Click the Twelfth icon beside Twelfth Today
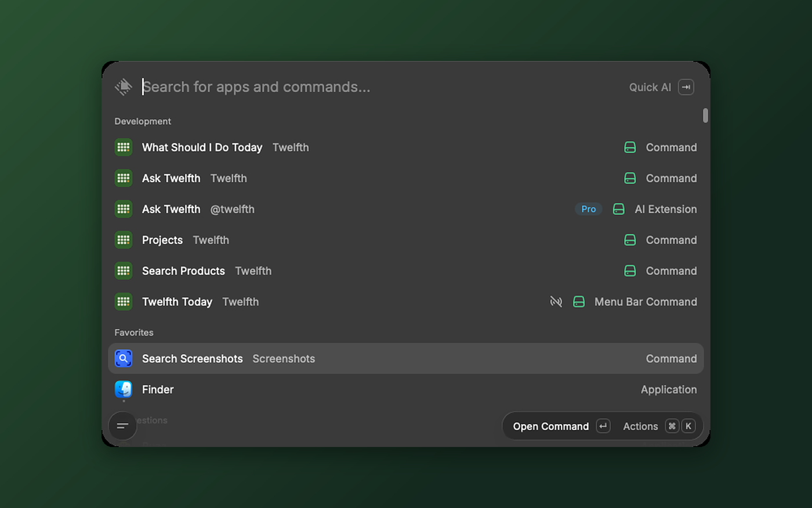The height and width of the screenshot is (508, 812). point(124,301)
